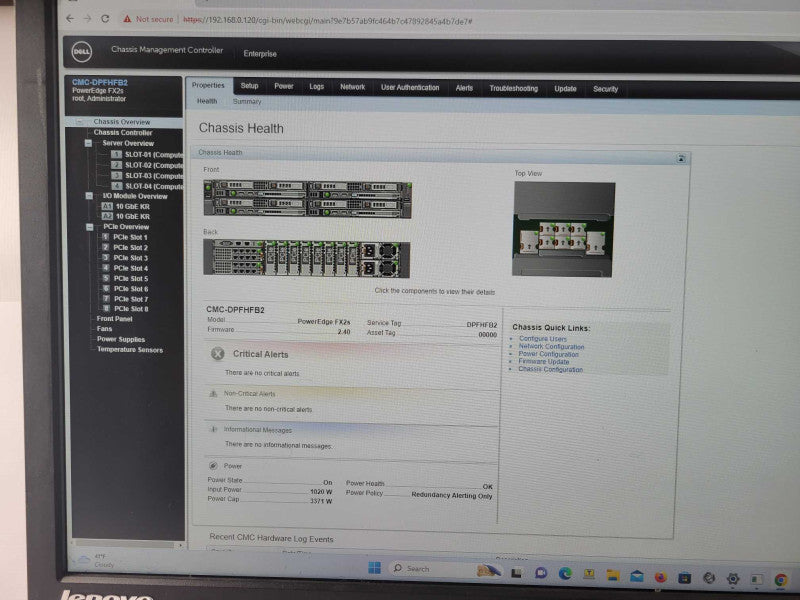Click Task View icon in taskbar
The width and height of the screenshot is (800, 600).
point(516,572)
